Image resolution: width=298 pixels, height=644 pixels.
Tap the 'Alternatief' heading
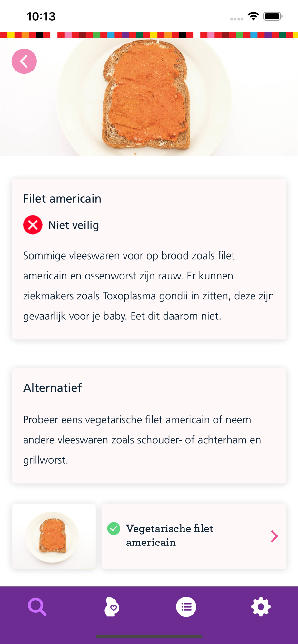(x=53, y=388)
